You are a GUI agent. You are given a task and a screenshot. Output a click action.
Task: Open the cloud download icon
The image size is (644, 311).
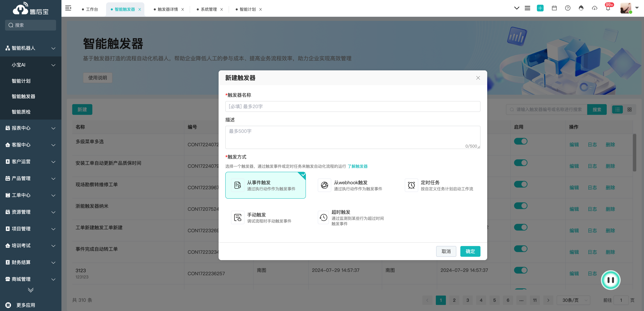click(x=594, y=8)
